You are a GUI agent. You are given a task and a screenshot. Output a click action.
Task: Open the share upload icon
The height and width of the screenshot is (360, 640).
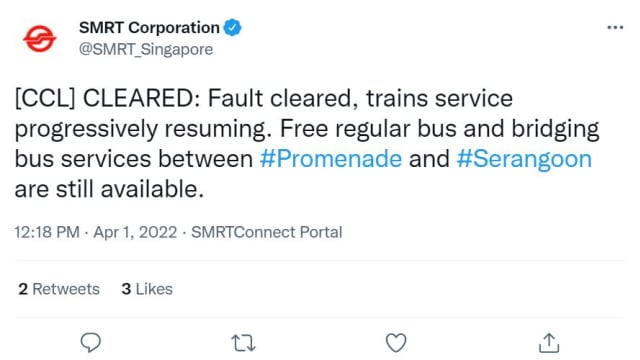pos(549,342)
